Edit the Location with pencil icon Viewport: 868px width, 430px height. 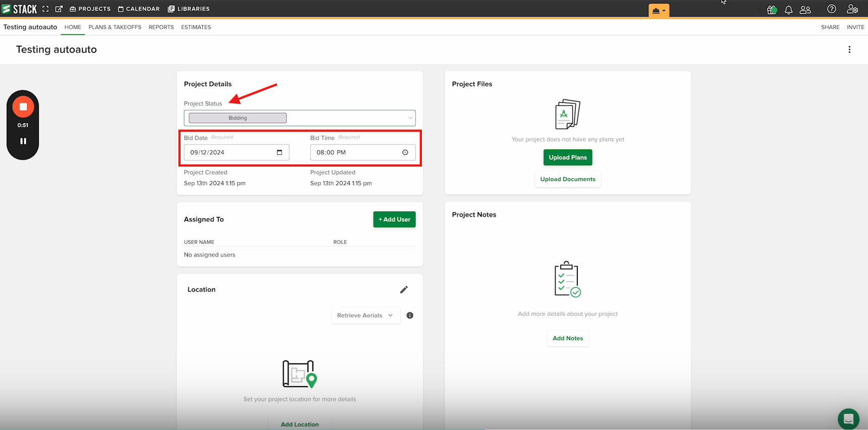[x=404, y=290]
